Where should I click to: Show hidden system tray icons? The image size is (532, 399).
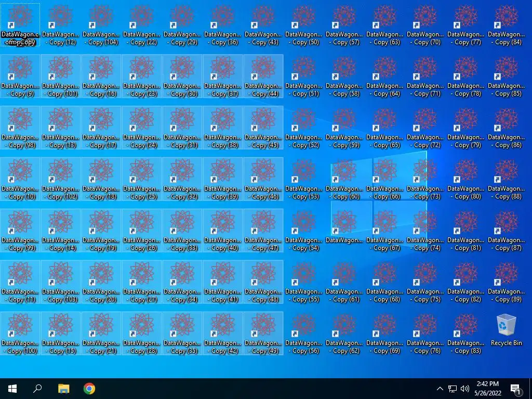pyautogui.click(x=440, y=389)
